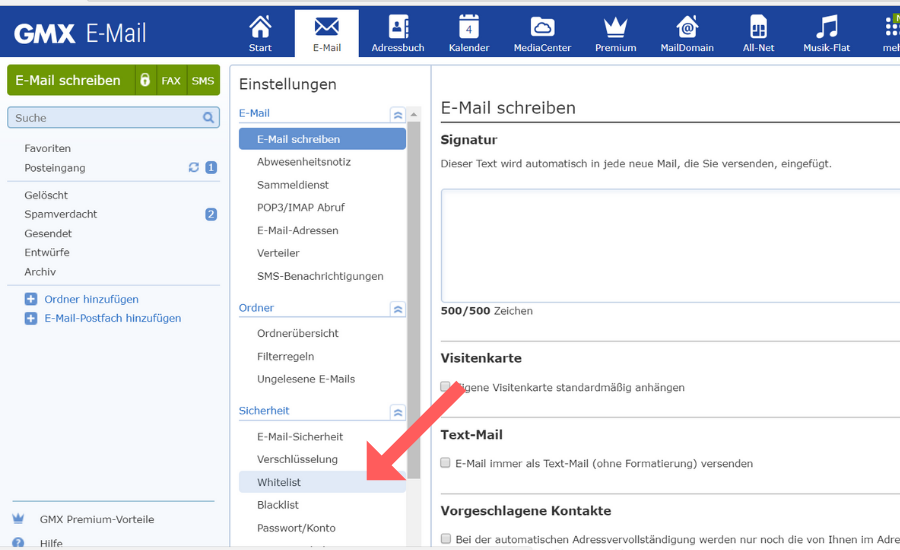Open MediaCenter cloud icon
Image resolution: width=900 pixels, height=550 pixels.
541,28
